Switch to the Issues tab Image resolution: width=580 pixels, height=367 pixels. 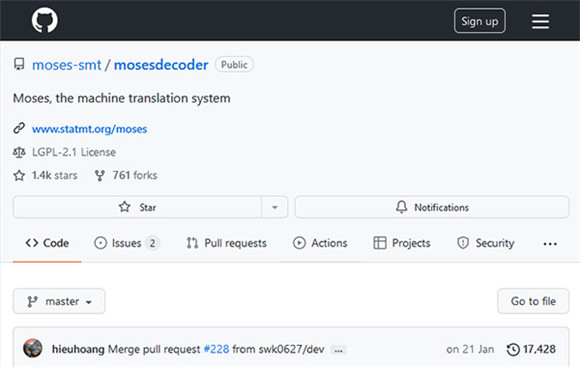point(127,243)
